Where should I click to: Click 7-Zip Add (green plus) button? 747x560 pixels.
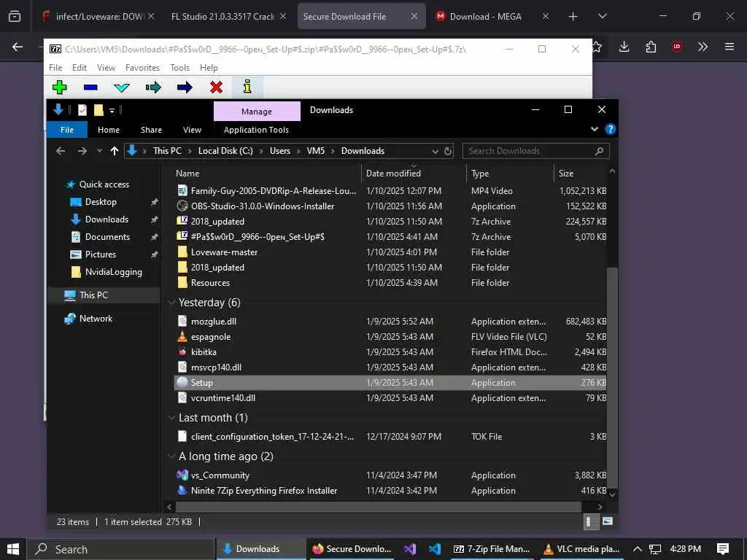coord(60,87)
